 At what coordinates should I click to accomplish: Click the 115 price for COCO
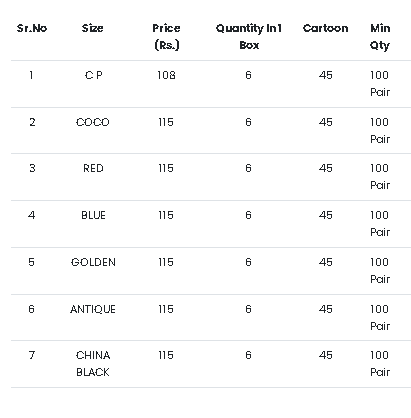coord(166,122)
